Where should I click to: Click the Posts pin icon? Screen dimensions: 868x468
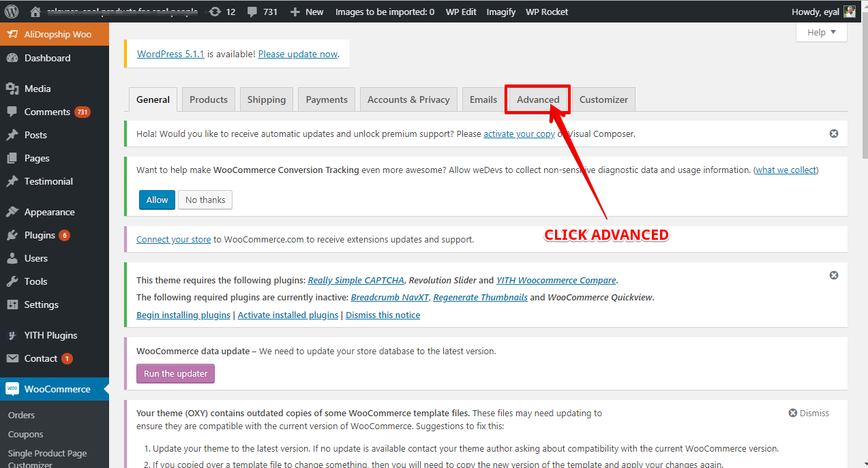point(12,135)
